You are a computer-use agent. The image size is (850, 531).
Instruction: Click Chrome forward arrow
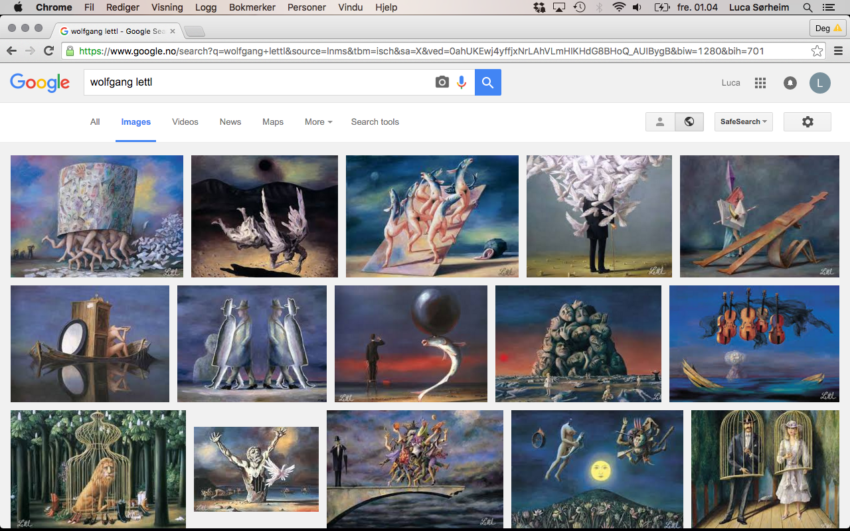point(30,51)
